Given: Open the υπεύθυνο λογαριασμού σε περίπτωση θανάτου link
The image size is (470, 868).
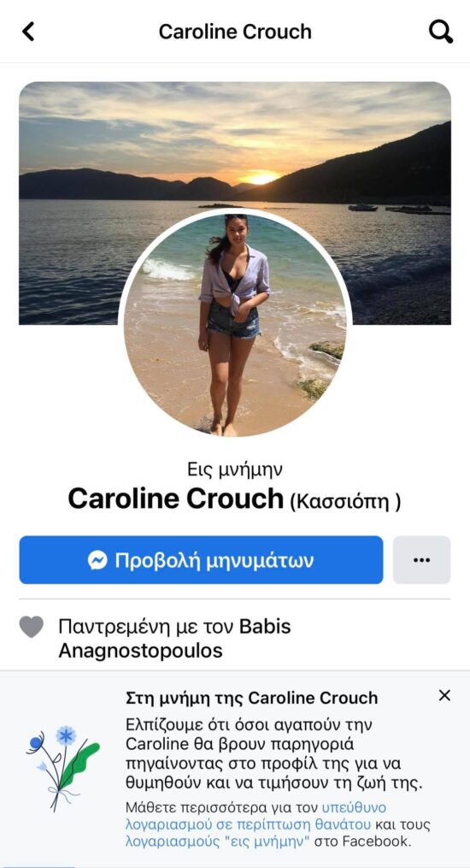Looking at the screenshot, I should tap(256, 816).
